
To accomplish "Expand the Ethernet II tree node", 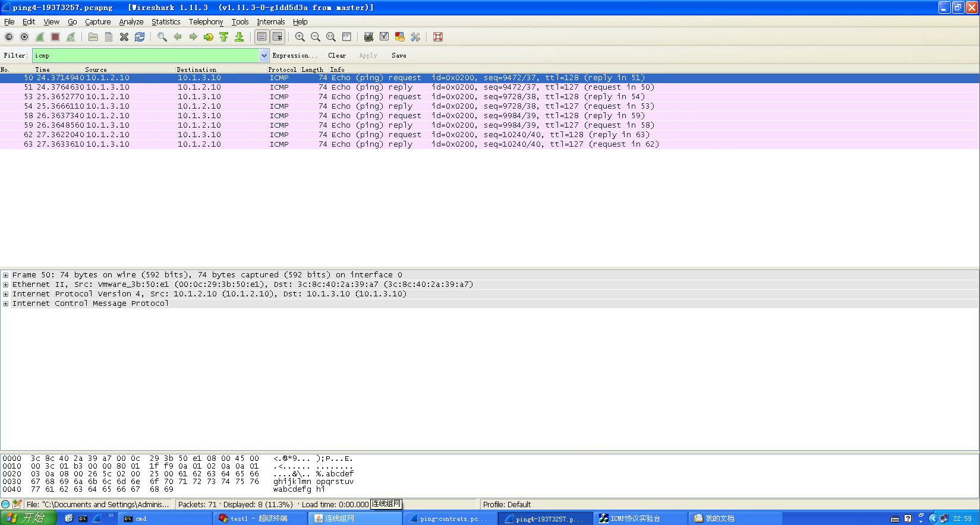I will (x=6, y=284).
